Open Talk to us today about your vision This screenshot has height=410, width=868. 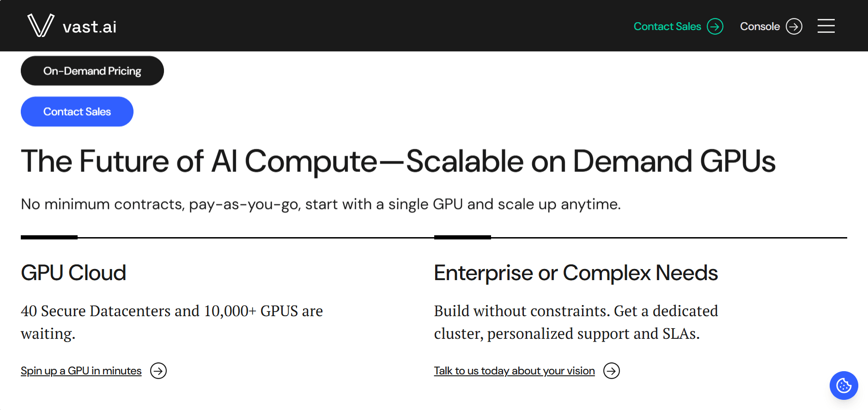(x=514, y=371)
